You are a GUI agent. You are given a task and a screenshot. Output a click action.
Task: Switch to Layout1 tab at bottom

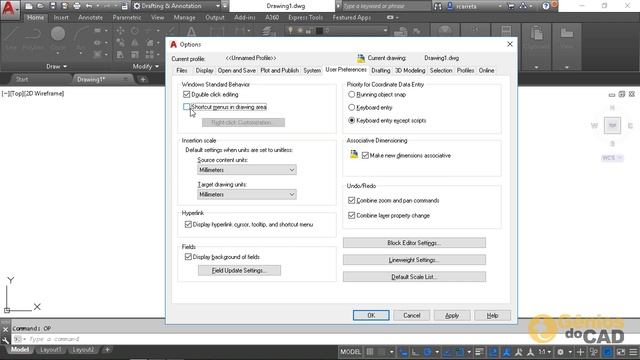point(50,350)
